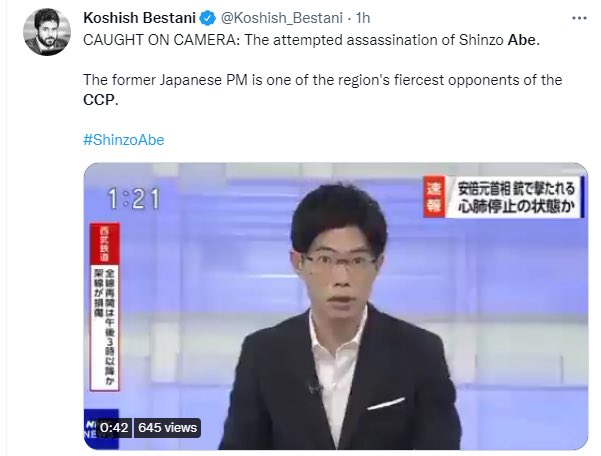This screenshot has height=456, width=601.
Task: Click the Japanese headline text in video
Action: [516, 197]
